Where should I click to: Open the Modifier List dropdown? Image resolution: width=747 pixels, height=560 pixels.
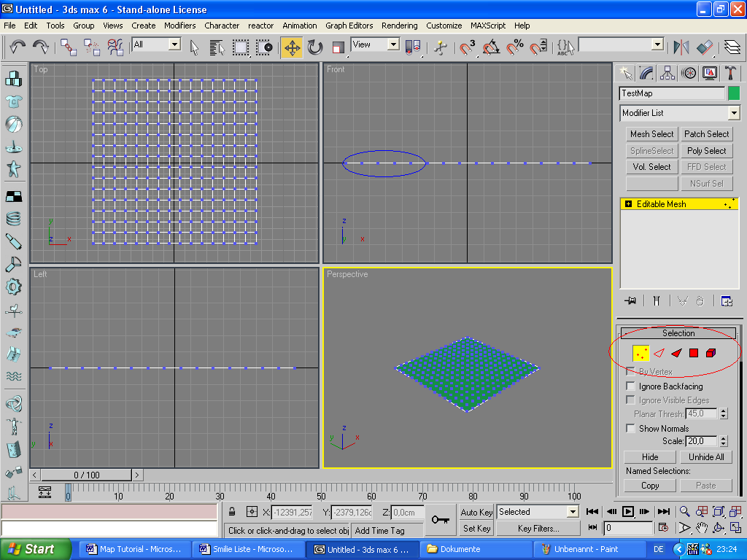coord(733,113)
